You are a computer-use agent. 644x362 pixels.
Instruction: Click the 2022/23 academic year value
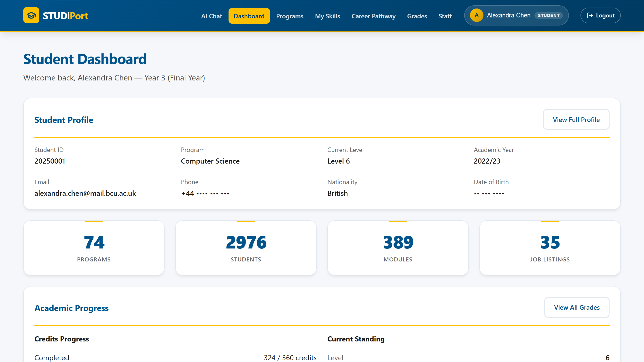[487, 161]
